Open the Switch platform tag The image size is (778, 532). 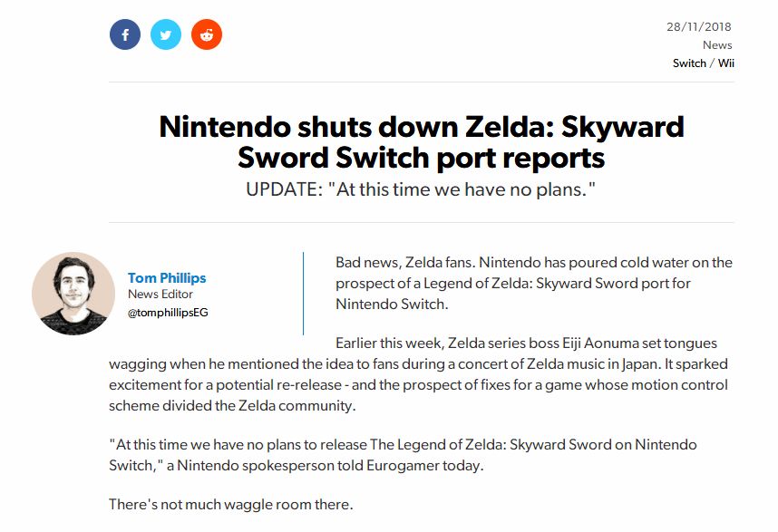pos(689,63)
